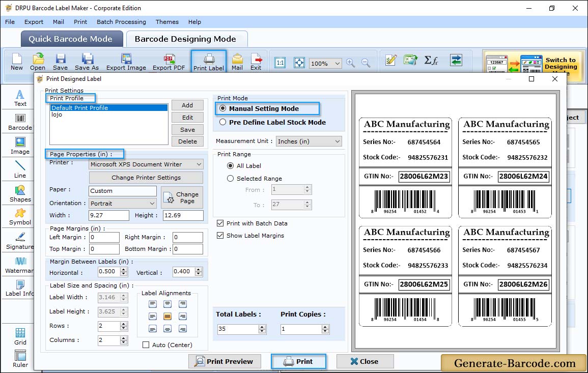The width and height of the screenshot is (588, 373).
Task: Open the Orientation dropdown
Action: 123,203
